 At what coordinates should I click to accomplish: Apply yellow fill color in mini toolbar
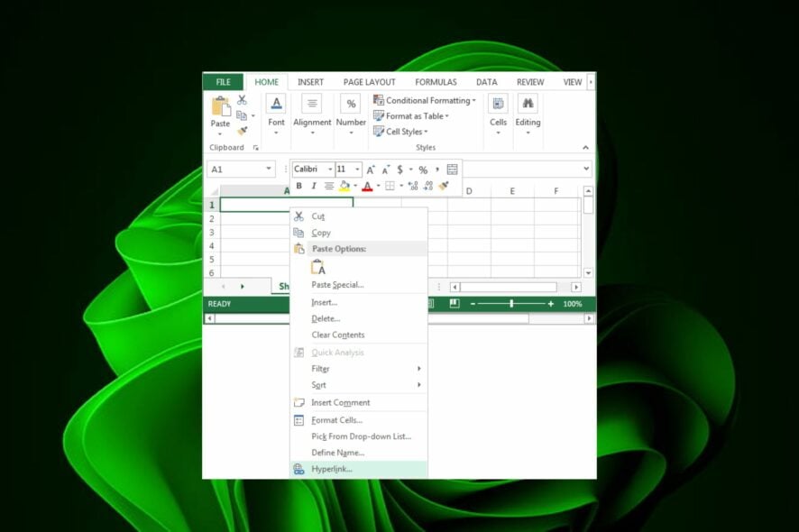click(x=345, y=186)
